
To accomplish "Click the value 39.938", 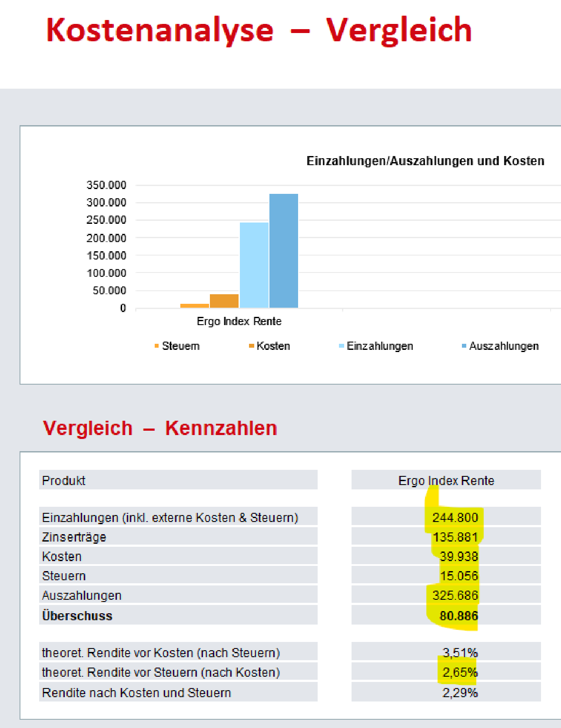I will [x=459, y=556].
